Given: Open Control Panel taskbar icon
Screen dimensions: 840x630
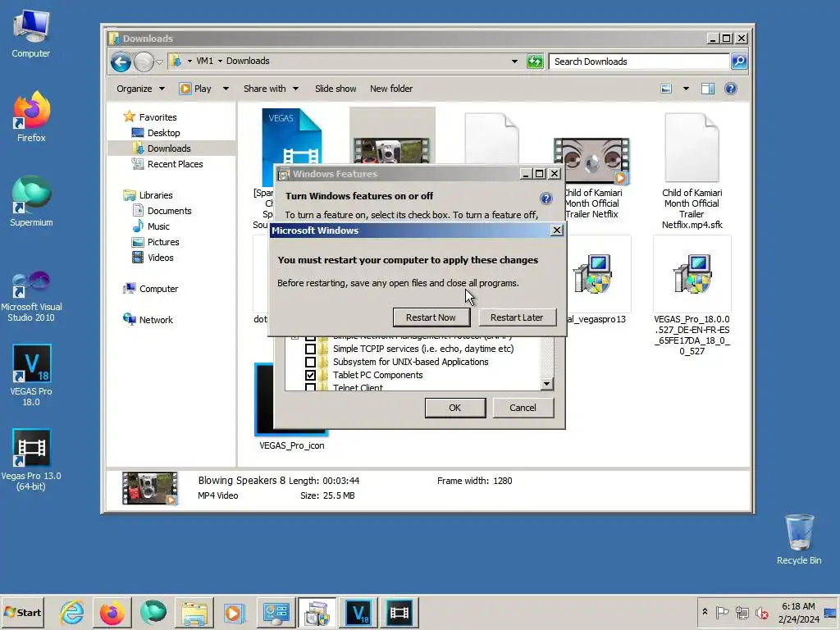Looking at the screenshot, I should [276, 612].
